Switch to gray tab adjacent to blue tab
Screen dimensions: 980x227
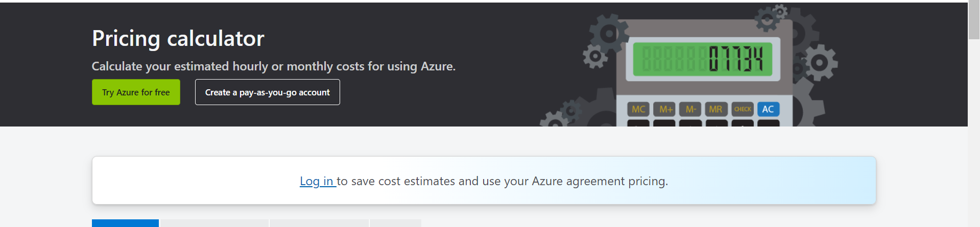coord(214,223)
